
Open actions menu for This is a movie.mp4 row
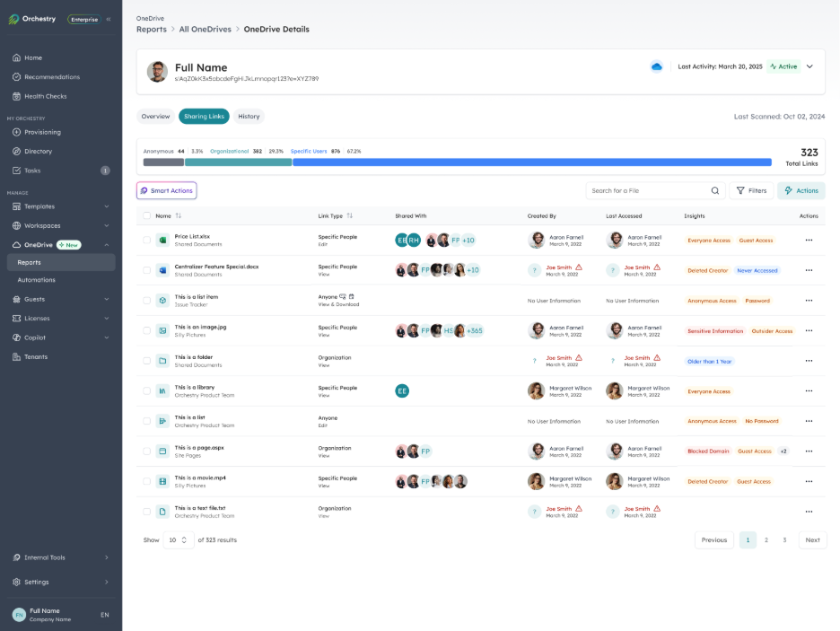(x=809, y=481)
